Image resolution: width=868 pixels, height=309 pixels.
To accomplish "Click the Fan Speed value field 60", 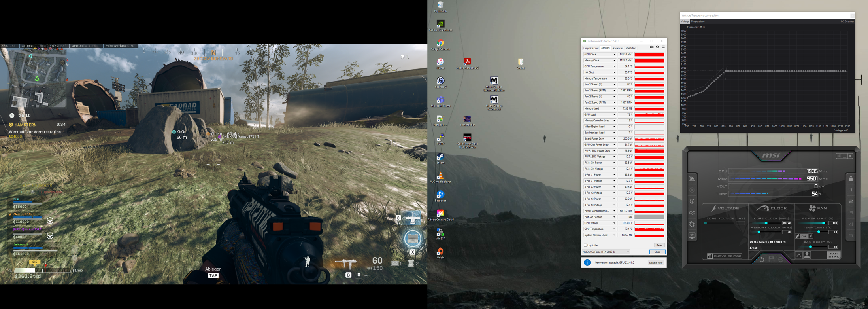I will coord(833,247).
